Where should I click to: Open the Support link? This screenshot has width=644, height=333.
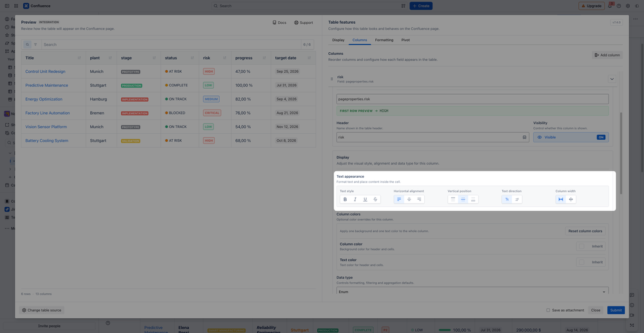pos(304,23)
